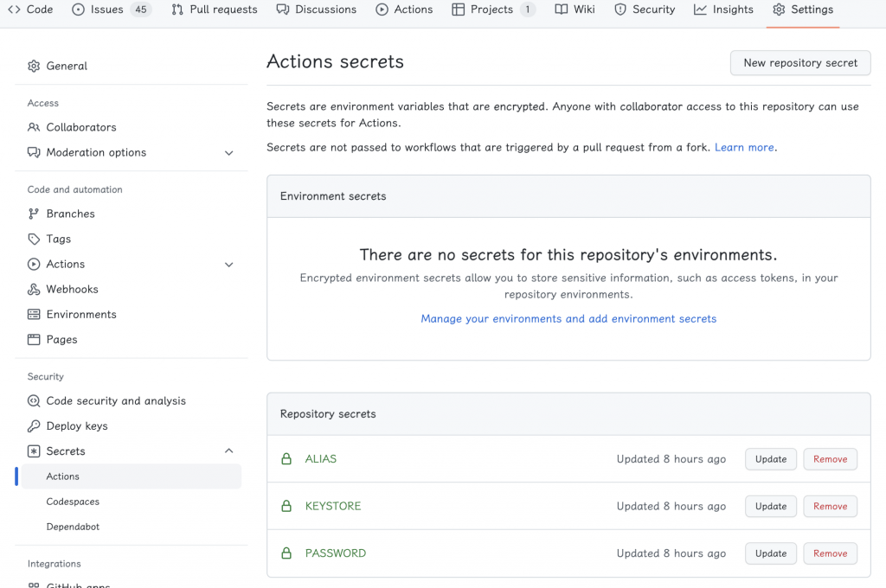Switch to the Pull requests tab

[x=215, y=10]
